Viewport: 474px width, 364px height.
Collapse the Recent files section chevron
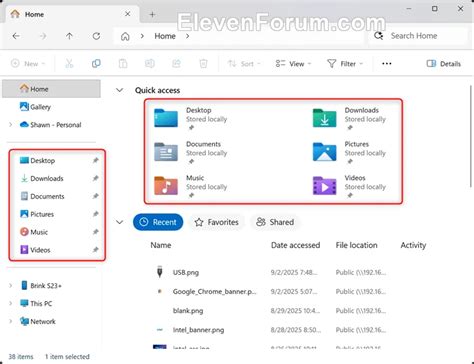119,222
